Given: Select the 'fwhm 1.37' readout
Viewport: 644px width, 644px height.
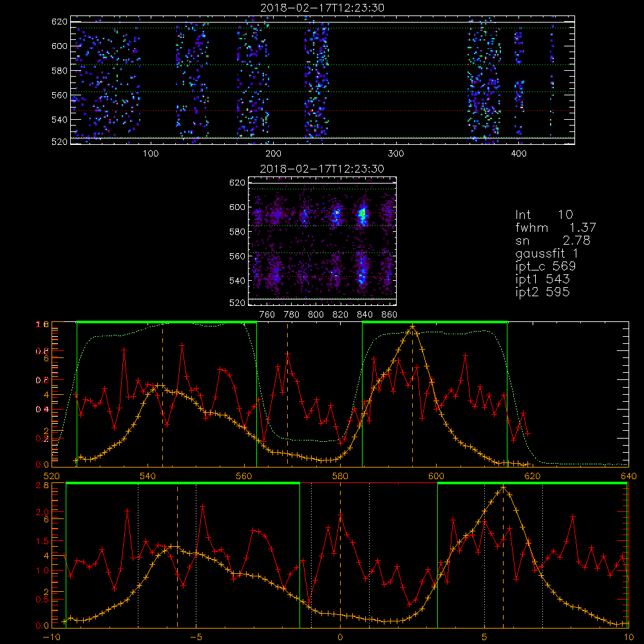Looking at the screenshot, I should 556,227.
